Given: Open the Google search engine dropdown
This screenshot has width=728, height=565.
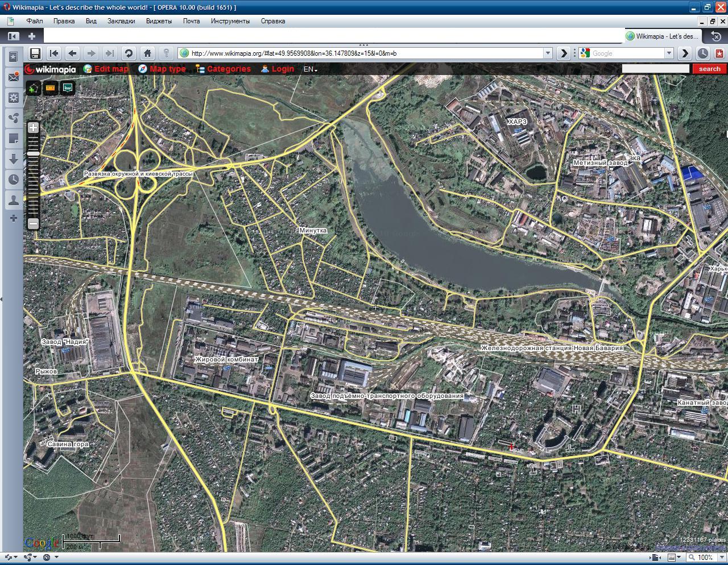Looking at the screenshot, I should (x=669, y=53).
